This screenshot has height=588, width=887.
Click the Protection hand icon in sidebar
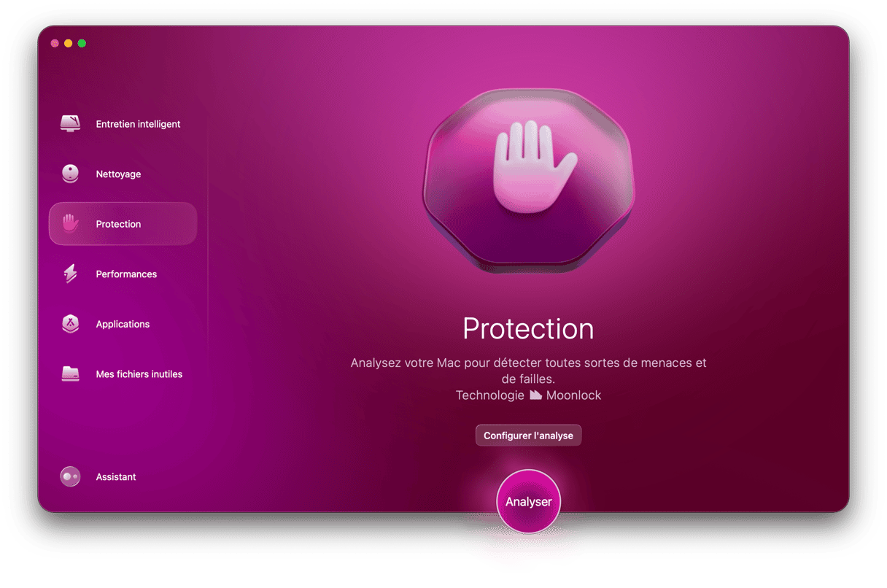(x=70, y=224)
